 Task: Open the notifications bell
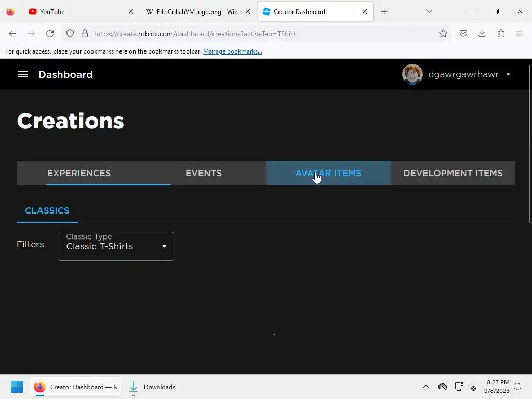pyautogui.click(x=517, y=387)
